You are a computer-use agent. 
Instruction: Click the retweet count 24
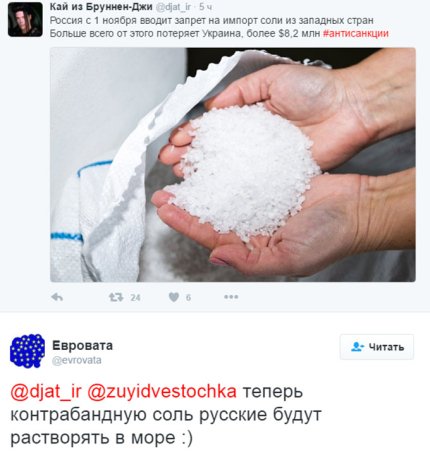point(135,297)
